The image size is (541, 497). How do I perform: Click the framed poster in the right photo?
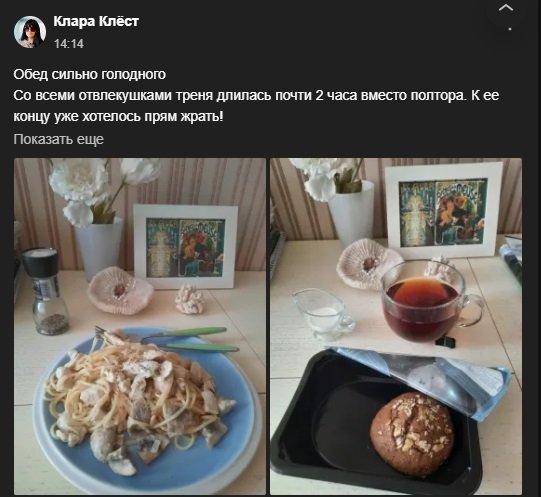pos(443,211)
